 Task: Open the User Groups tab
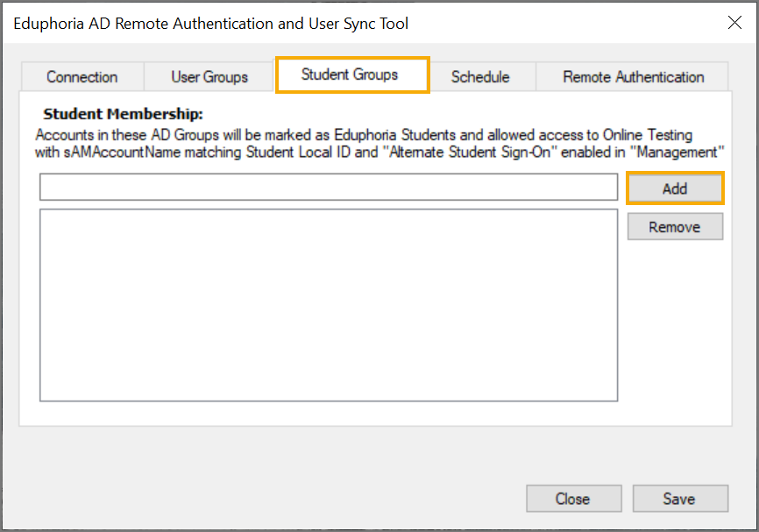point(209,77)
